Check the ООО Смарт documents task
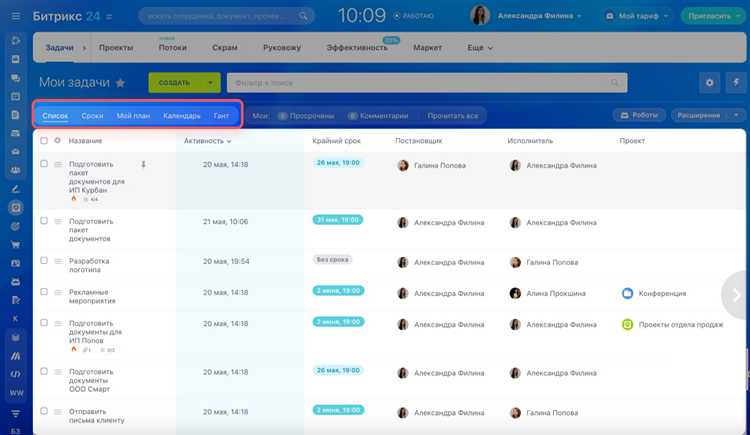 [x=44, y=371]
